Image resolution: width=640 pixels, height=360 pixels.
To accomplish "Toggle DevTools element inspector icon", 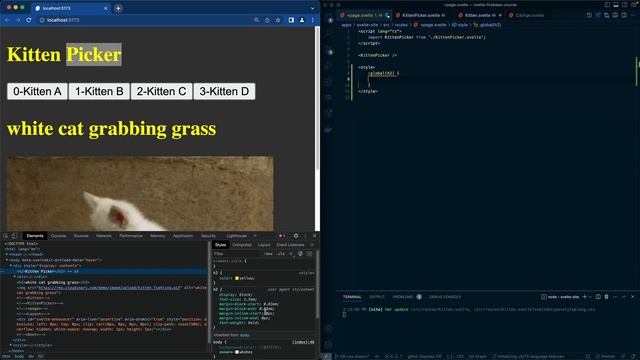I will click(x=6, y=236).
